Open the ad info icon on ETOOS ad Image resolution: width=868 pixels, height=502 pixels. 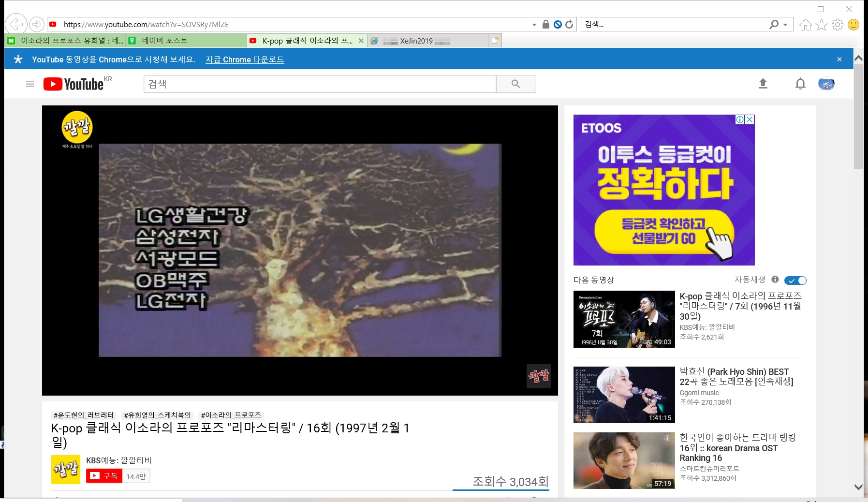(x=740, y=119)
